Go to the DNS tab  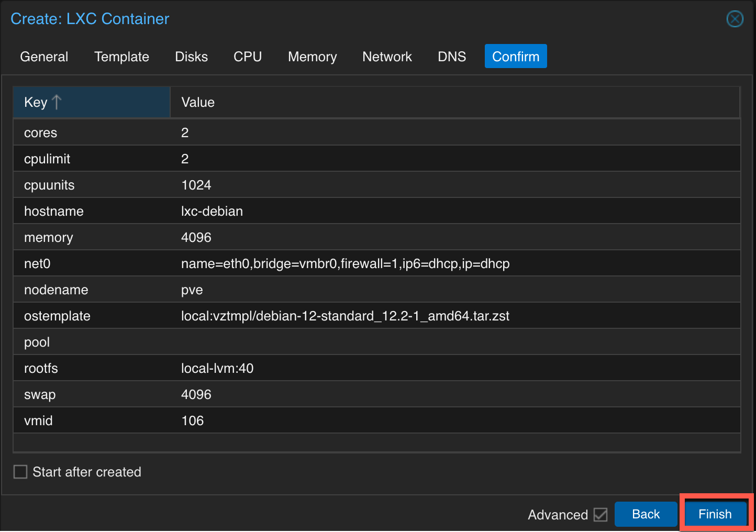click(452, 57)
